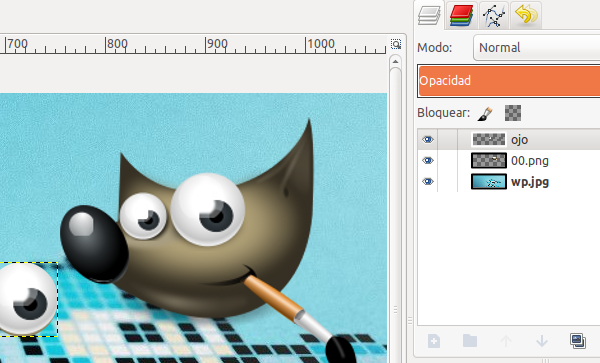Duplicate the selected layer
This screenshot has height=363, width=600.
coord(578,340)
